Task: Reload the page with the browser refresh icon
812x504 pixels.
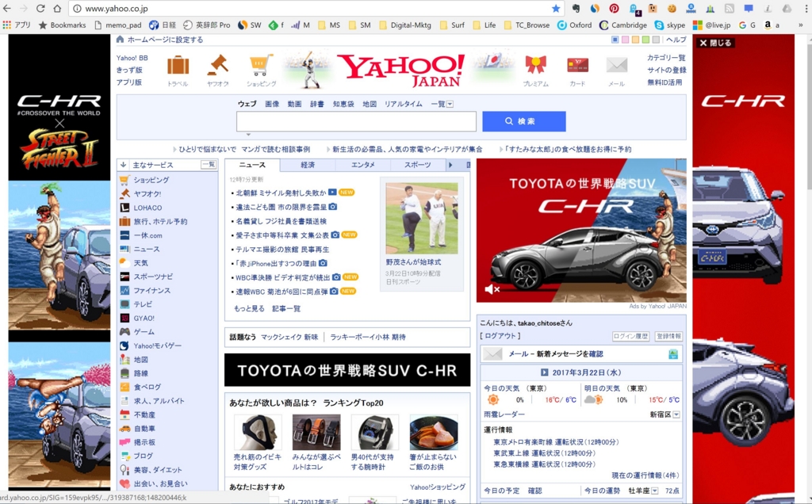Action: pyautogui.click(x=40, y=8)
